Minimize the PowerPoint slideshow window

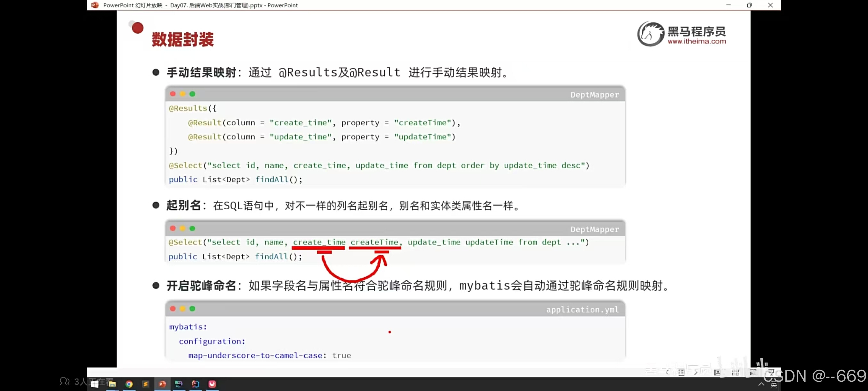tap(728, 5)
